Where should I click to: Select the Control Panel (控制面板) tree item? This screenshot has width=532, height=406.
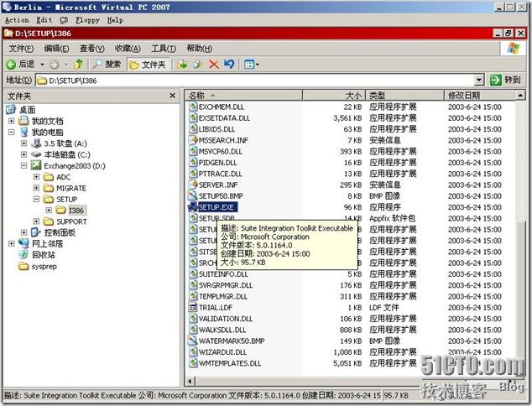60,232
